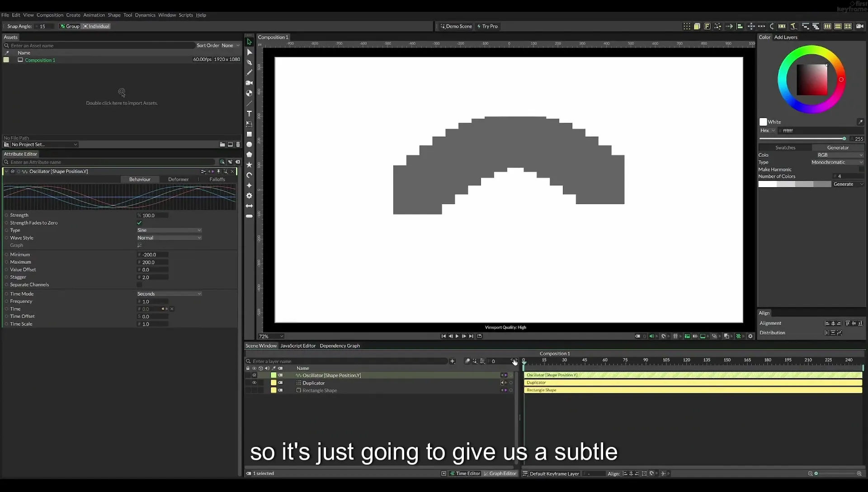868x492 pixels.
Task: Select the Polygon shape tool
Action: point(249,155)
